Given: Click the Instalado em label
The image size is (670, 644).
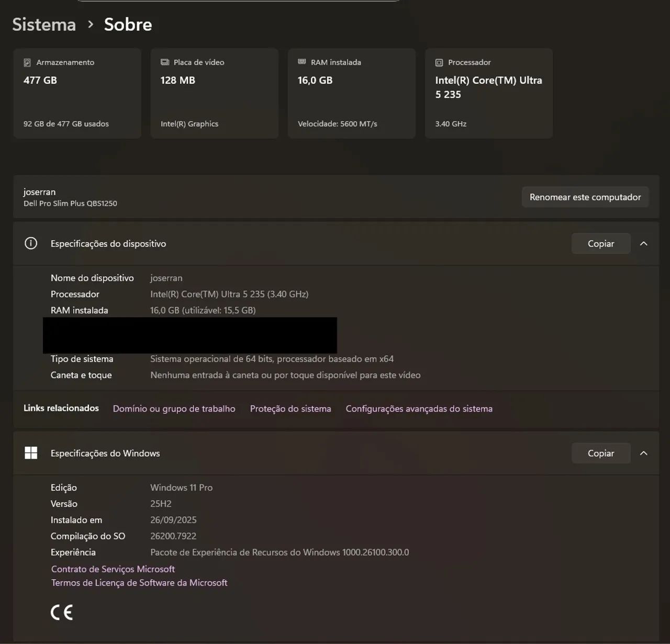Looking at the screenshot, I should (76, 520).
